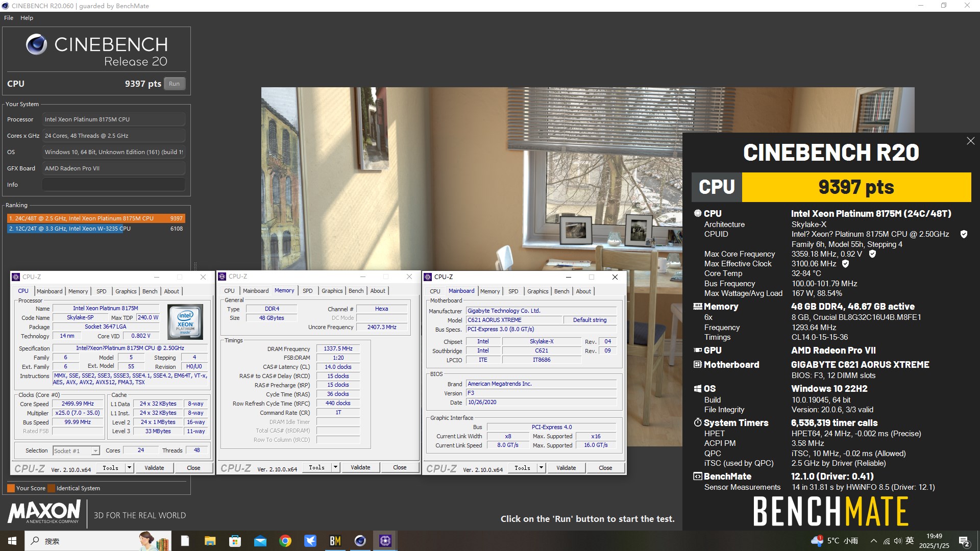Open Tools dropdown arrow in Memory CPU-Z window
Viewport: 980px width, 551px height.
(335, 467)
